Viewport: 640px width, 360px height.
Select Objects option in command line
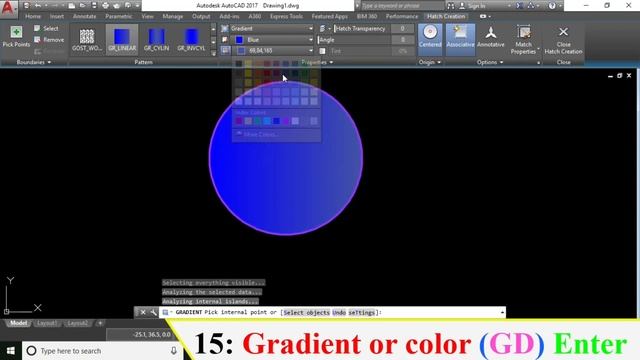click(x=306, y=312)
